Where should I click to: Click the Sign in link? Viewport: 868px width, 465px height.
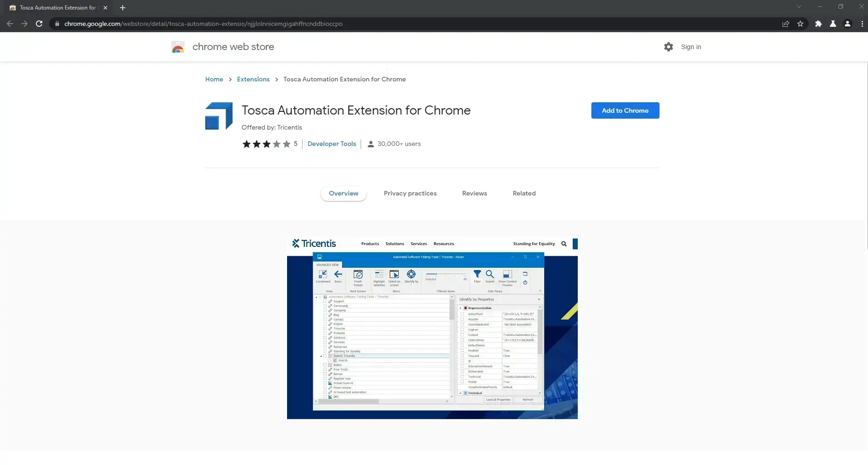click(691, 47)
